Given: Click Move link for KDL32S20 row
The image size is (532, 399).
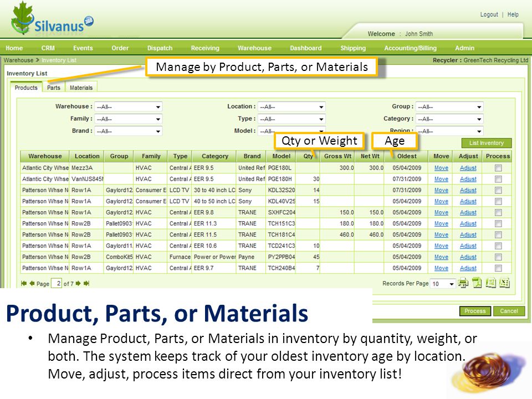Looking at the screenshot, I should pos(441,190).
